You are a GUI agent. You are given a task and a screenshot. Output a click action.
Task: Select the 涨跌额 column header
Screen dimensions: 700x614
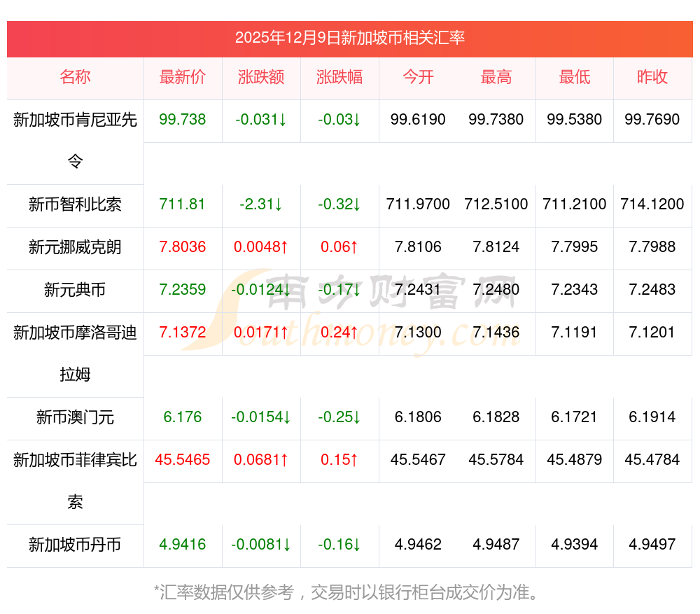point(261,77)
